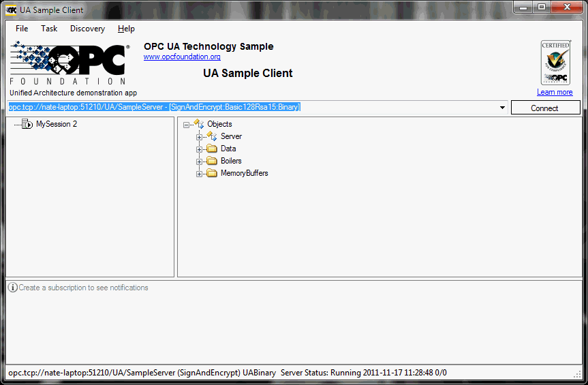
Task: Click the MemoryBuffers folder icon
Action: (x=212, y=173)
